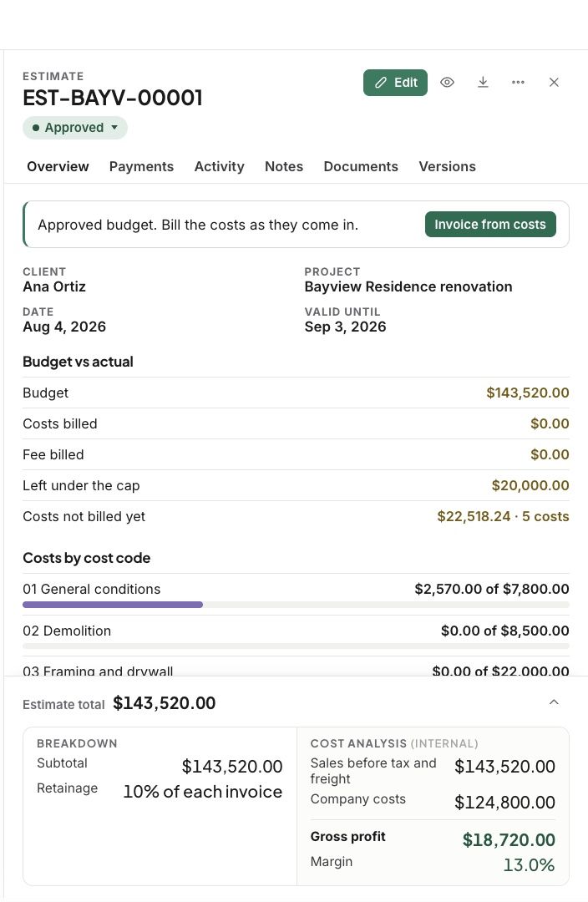
Task: Open the Activity tab
Action: (219, 166)
